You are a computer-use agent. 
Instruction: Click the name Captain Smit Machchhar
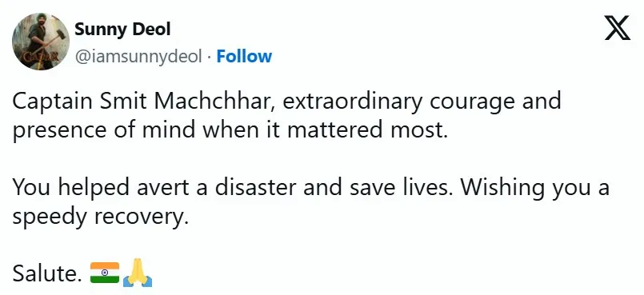(x=143, y=102)
